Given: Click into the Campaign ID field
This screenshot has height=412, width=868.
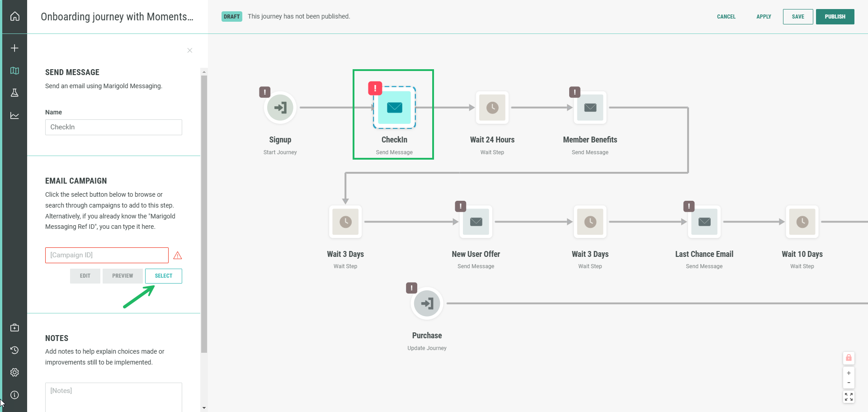Looking at the screenshot, I should pos(107,255).
